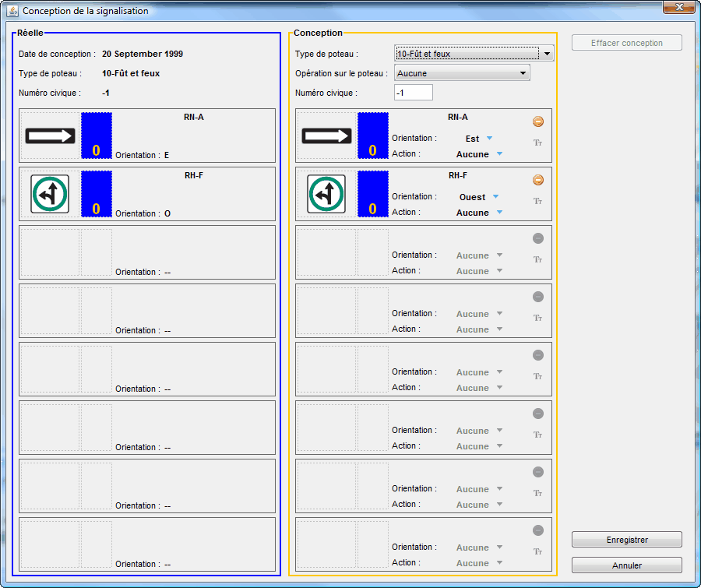This screenshot has height=588, width=701.
Task: Click the green circle RH-F sign in Réelle panel
Action: (51, 194)
